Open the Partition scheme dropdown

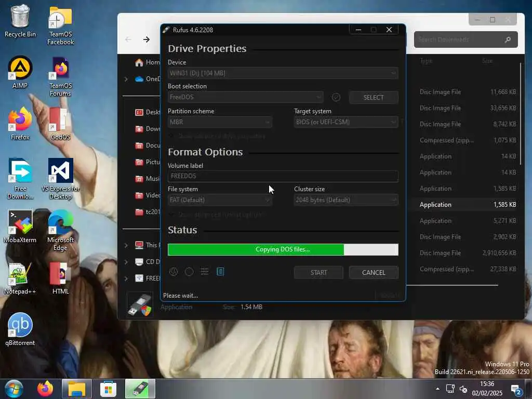click(x=220, y=122)
